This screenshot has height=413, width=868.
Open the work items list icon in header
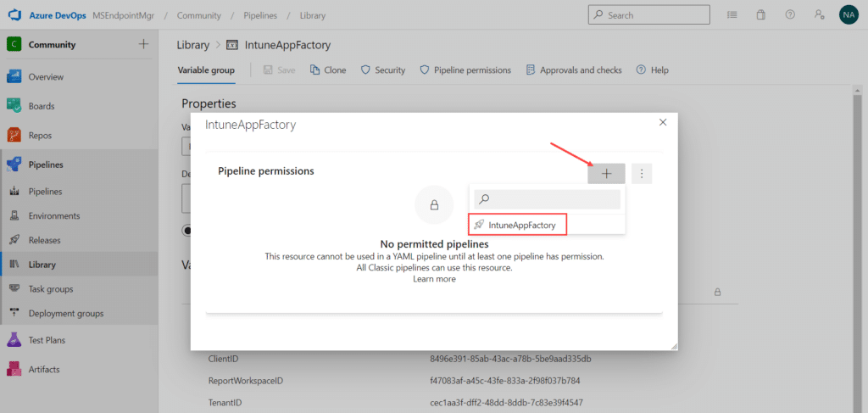pyautogui.click(x=732, y=15)
